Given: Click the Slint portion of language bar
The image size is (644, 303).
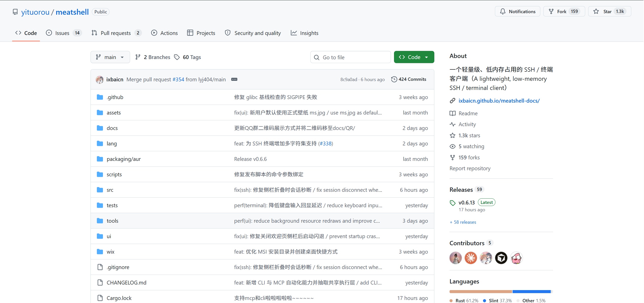Looking at the screenshot, I should coord(532,292).
